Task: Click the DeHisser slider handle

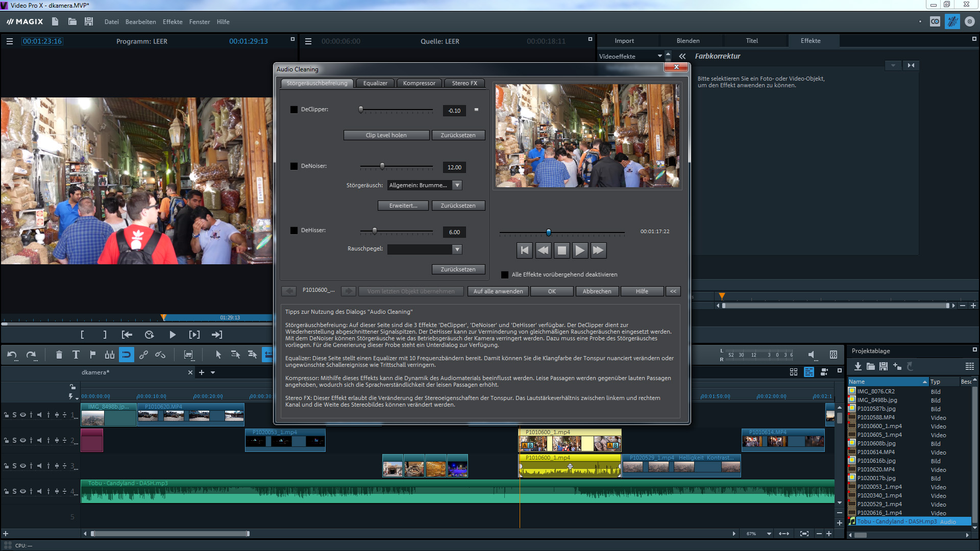Action: (375, 231)
